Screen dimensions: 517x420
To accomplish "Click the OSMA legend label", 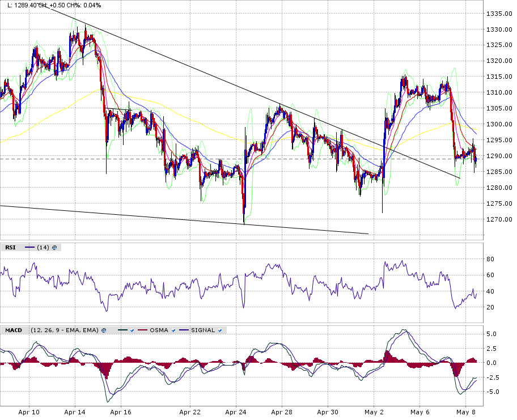I will (x=159, y=330).
